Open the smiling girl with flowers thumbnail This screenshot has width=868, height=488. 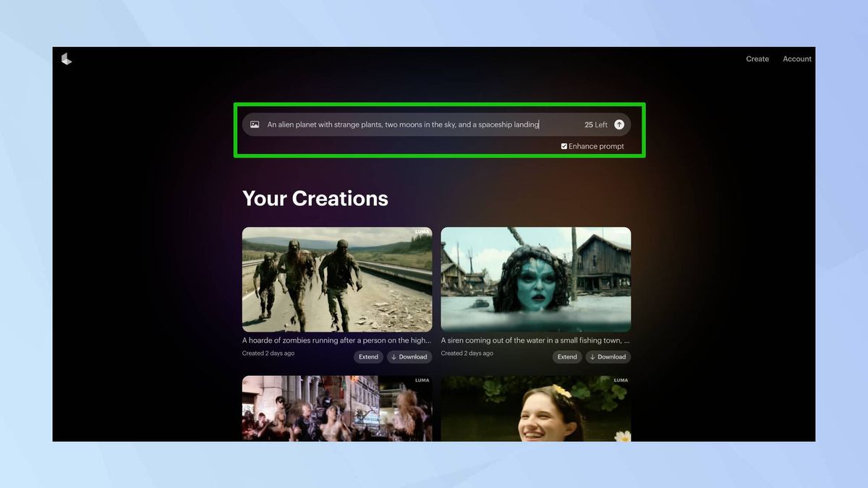(535, 408)
